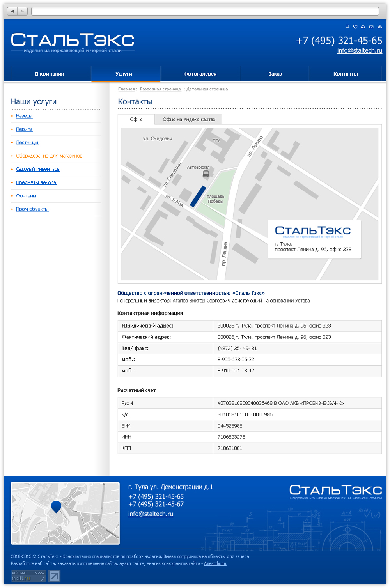Image resolution: width=390 pixels, height=588 pixels.
Task: Select the Офис tab
Action: [136, 119]
